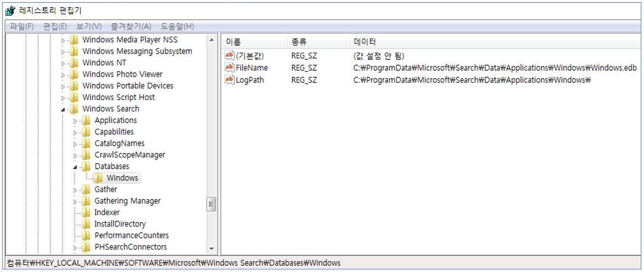This screenshot has height=272, width=644.
Task: Click the Windows.edb path data cell
Action: point(495,67)
